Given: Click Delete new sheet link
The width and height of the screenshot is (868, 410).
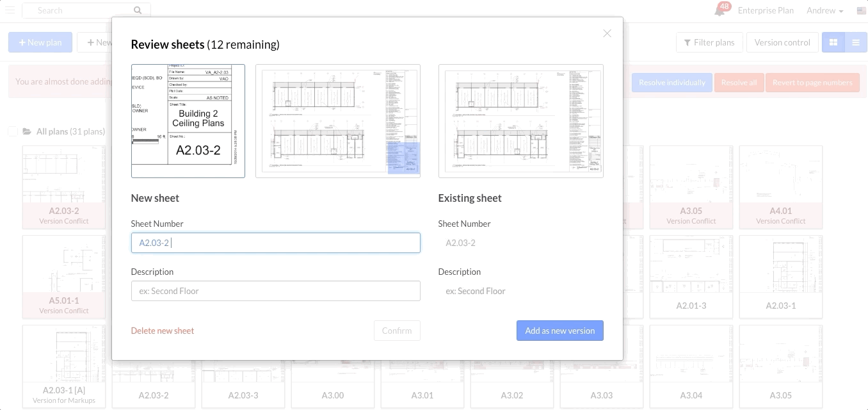Looking at the screenshot, I should (x=163, y=331).
